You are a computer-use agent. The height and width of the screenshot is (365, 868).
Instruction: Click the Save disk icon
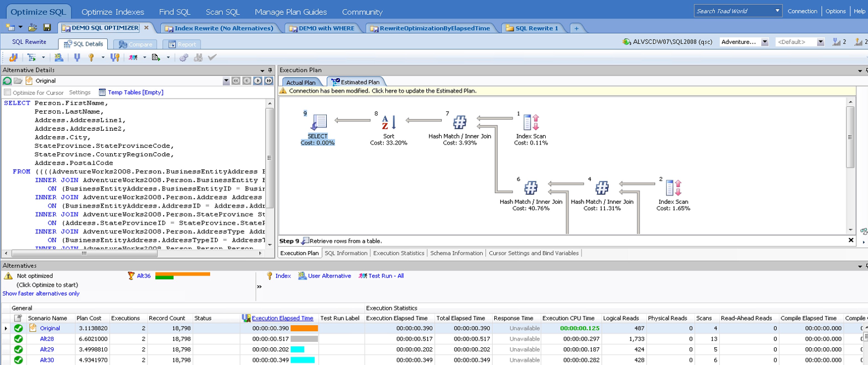[47, 28]
